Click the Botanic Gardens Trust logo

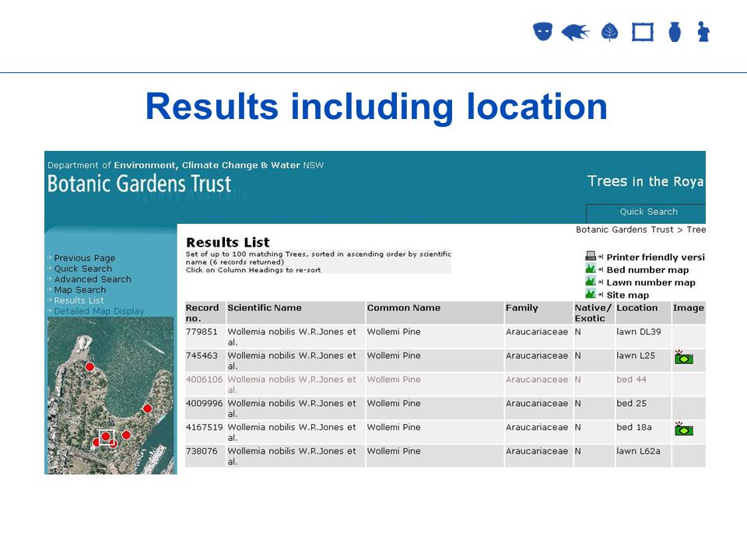click(139, 184)
